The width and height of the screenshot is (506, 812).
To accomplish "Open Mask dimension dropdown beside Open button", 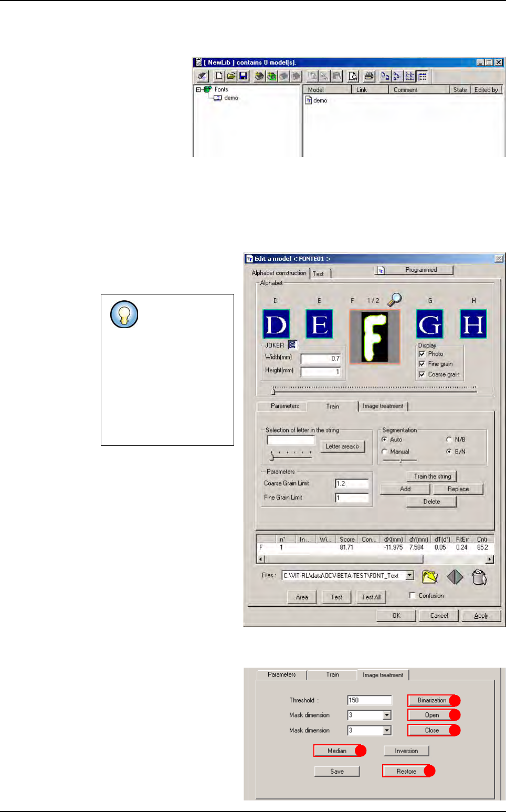I will pos(387,715).
